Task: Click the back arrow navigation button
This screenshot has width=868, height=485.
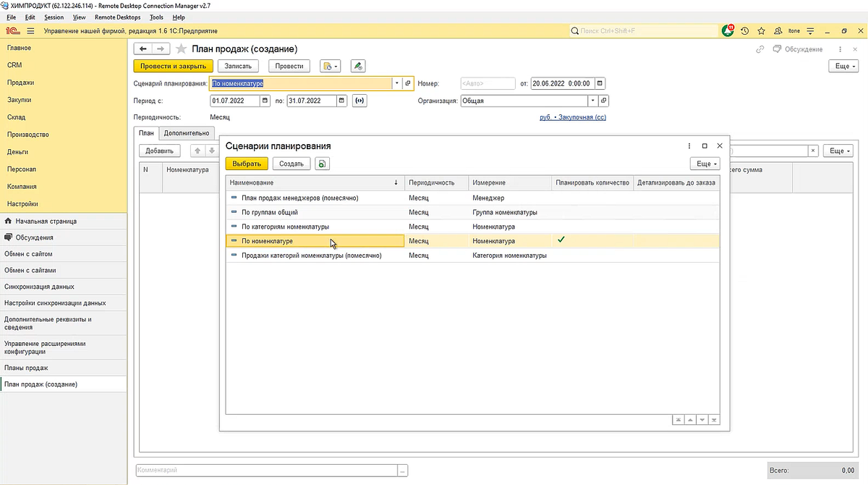Action: (143, 48)
